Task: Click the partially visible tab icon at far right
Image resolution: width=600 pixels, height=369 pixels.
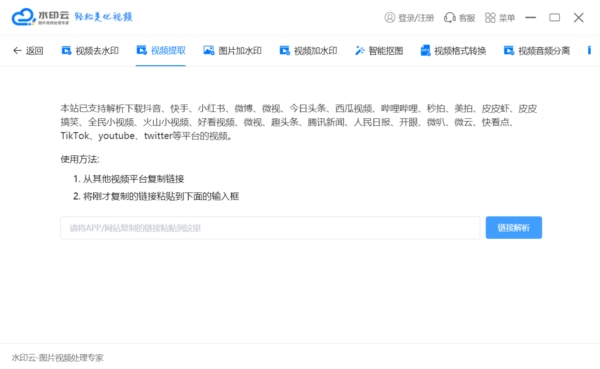Action: tap(589, 51)
